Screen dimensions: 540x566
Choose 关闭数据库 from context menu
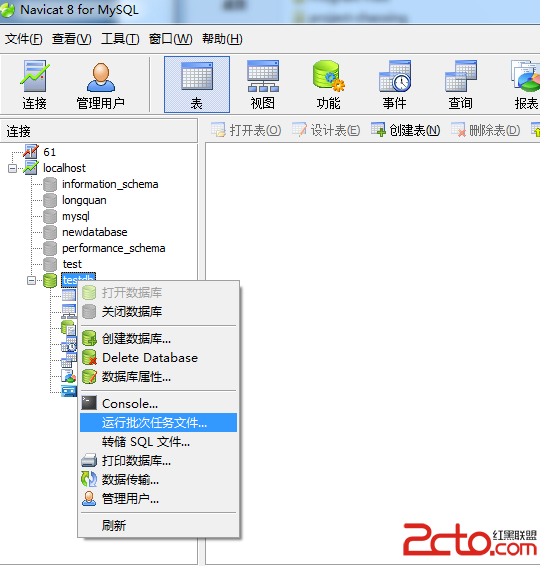click(x=158, y=312)
